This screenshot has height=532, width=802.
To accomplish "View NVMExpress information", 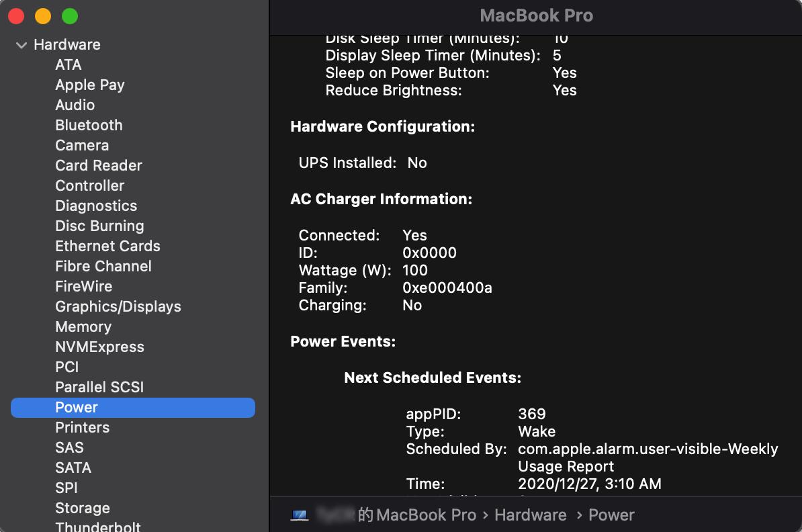I will pyautogui.click(x=99, y=347).
